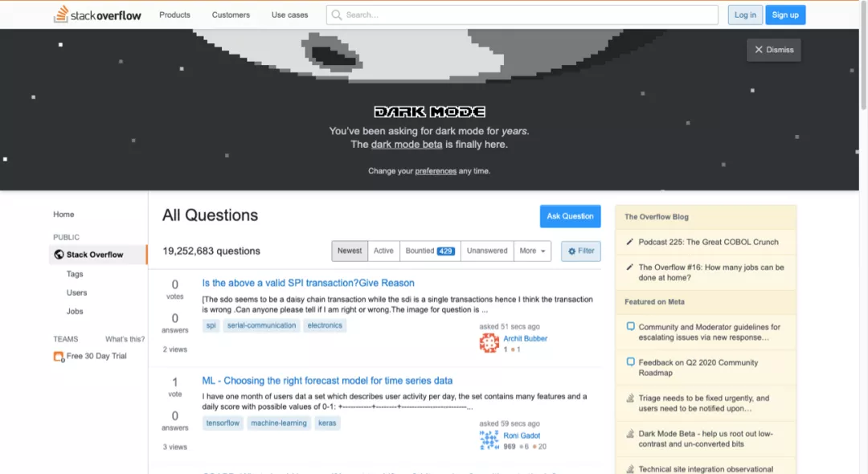This screenshot has height=474, width=868.
Task: Select the Bountied tab
Action: 429,251
